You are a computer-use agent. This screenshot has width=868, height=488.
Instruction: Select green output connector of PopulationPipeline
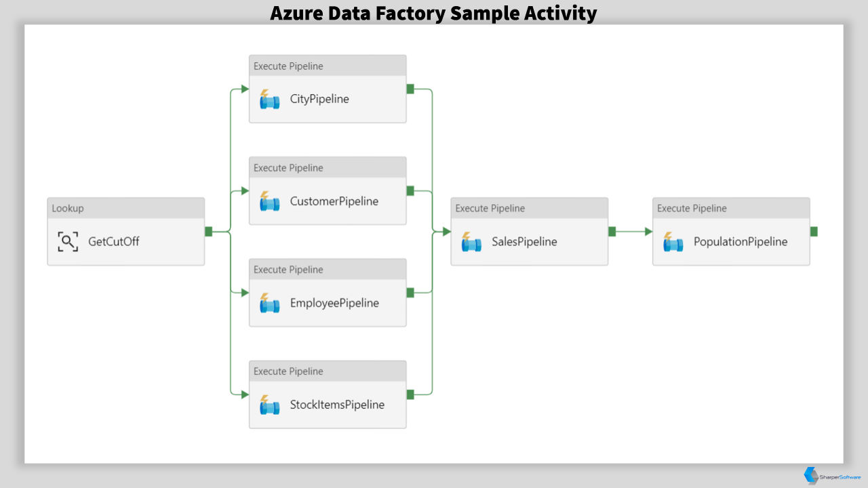pyautogui.click(x=814, y=231)
